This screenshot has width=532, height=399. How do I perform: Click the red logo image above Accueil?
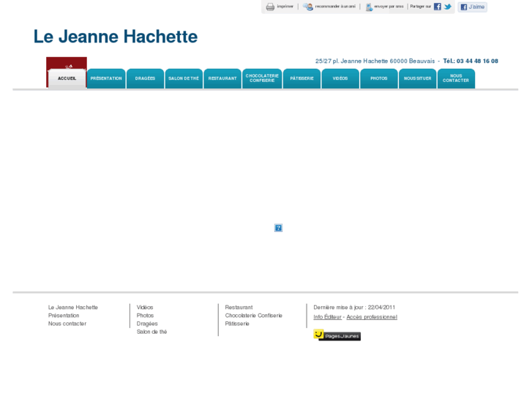click(67, 63)
